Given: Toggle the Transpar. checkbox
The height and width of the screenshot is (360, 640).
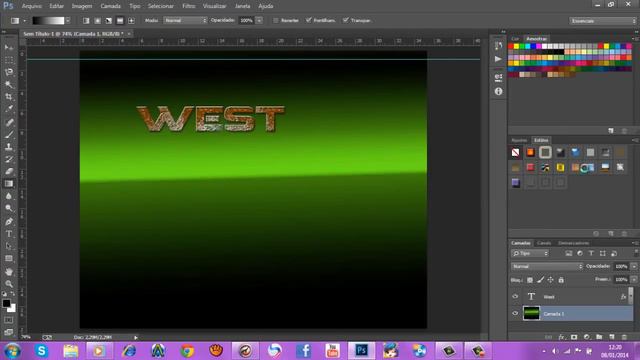Looking at the screenshot, I should (x=346, y=20).
